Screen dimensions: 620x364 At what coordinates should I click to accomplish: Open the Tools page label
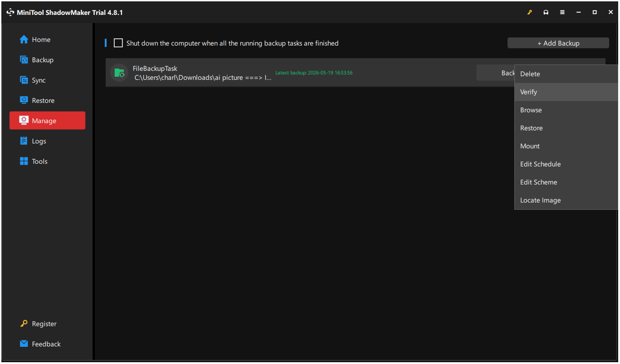(x=40, y=161)
